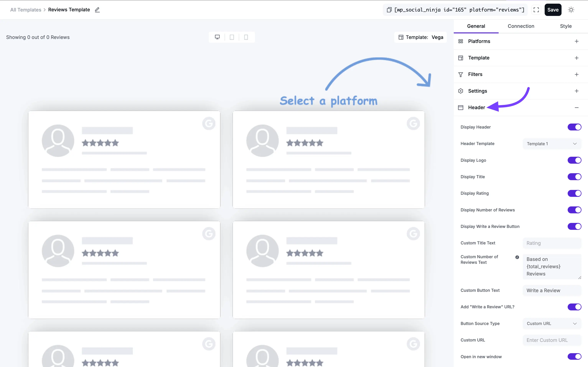Turn off Display Logo
The width and height of the screenshot is (588, 367).
(574, 160)
